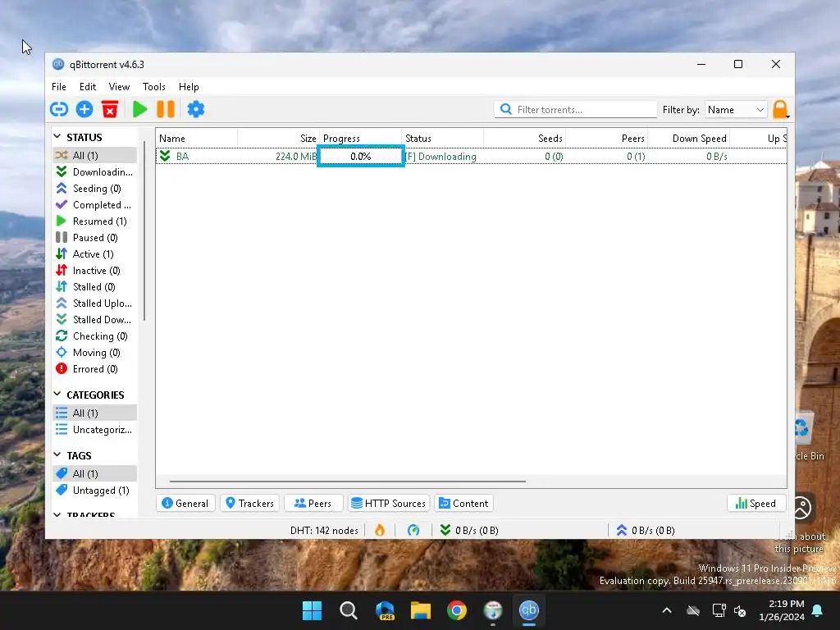The width and height of the screenshot is (840, 630).
Task: Sort by Status column header
Action: click(x=442, y=138)
